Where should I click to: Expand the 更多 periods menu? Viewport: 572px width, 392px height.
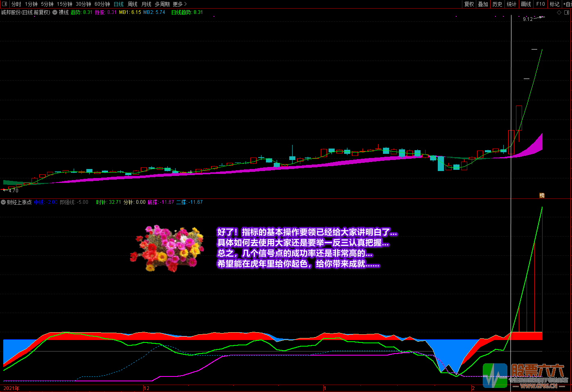click(180, 4)
